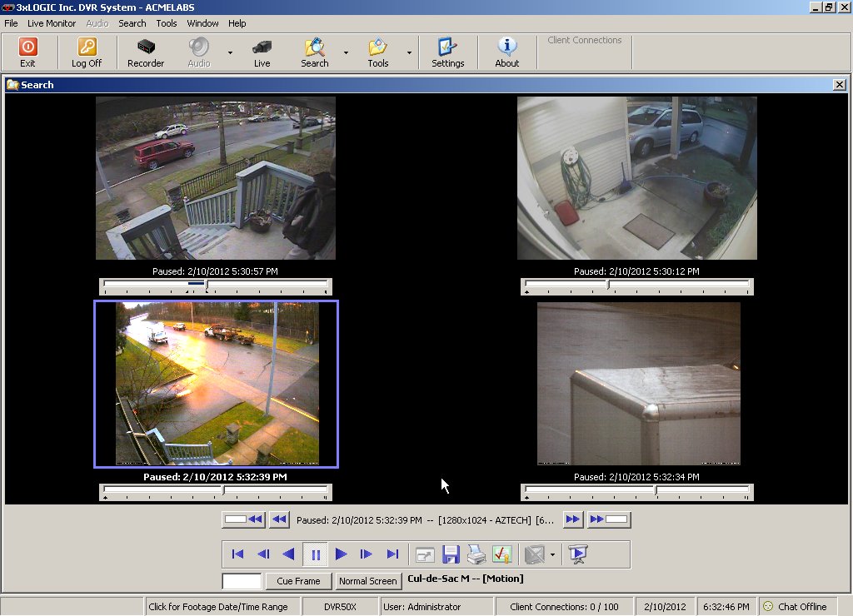Click the fastest rewind button with bar
The width and height of the screenshot is (853, 616).
pos(244,519)
